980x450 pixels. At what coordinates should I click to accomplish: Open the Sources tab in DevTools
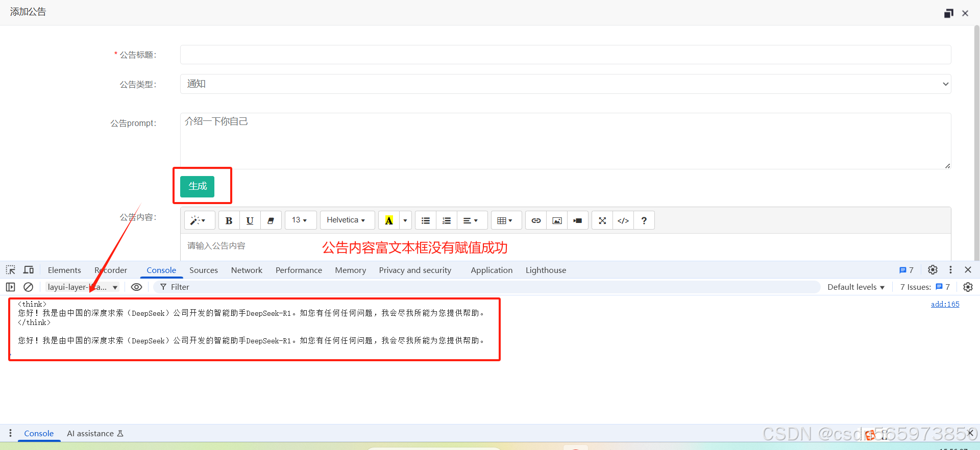pos(204,270)
